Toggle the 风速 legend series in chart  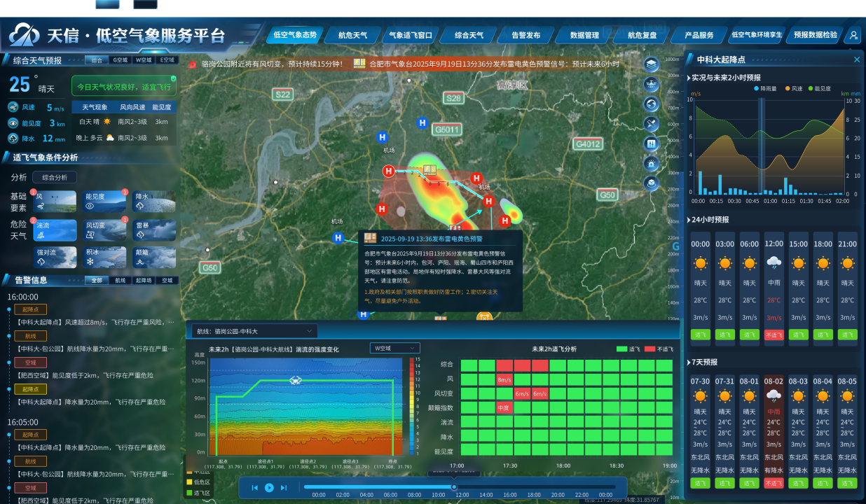797,89
